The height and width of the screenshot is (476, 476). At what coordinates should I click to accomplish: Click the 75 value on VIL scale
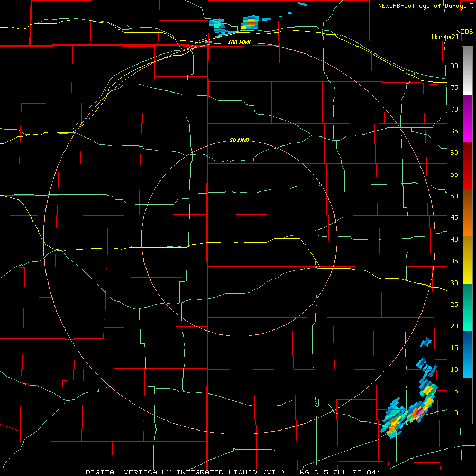pyautogui.click(x=454, y=88)
